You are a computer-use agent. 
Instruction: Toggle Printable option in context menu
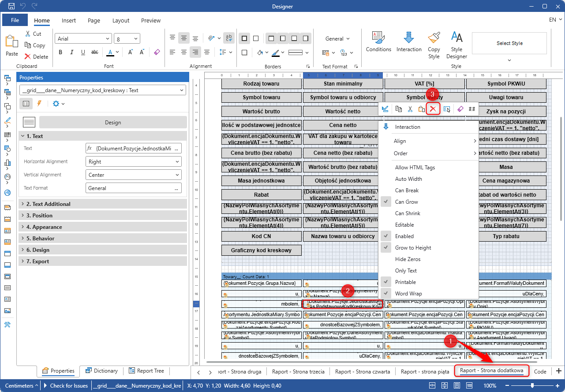[x=405, y=282]
